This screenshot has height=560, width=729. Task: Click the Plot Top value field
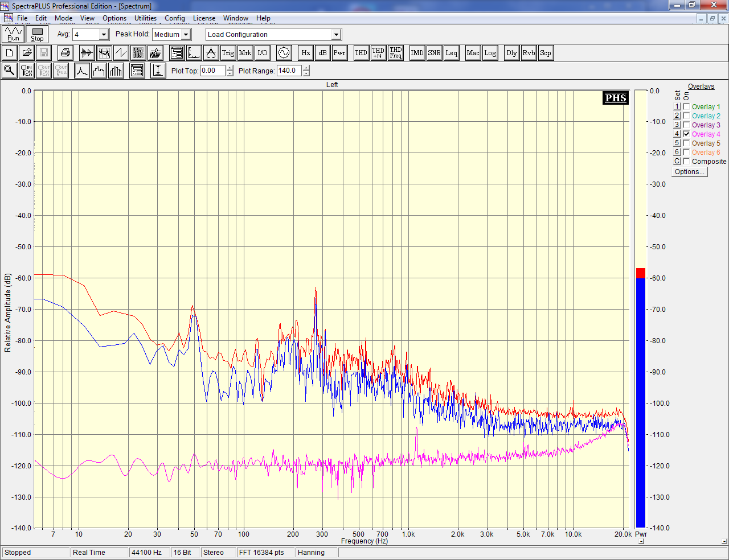pyautogui.click(x=213, y=71)
